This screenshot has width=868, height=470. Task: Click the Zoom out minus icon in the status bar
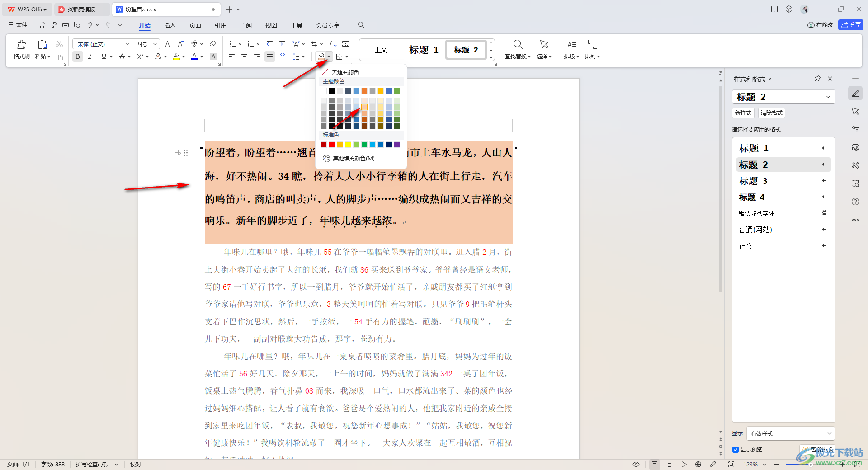click(x=777, y=464)
